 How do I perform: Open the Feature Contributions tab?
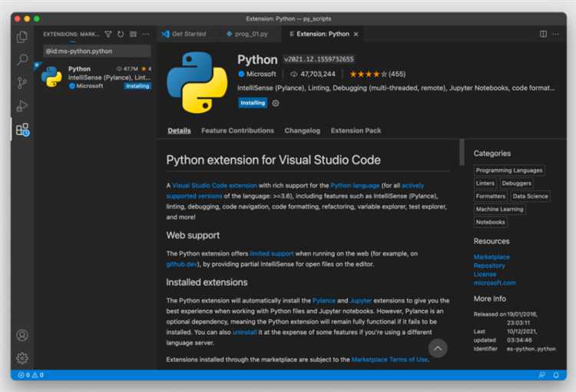point(237,130)
